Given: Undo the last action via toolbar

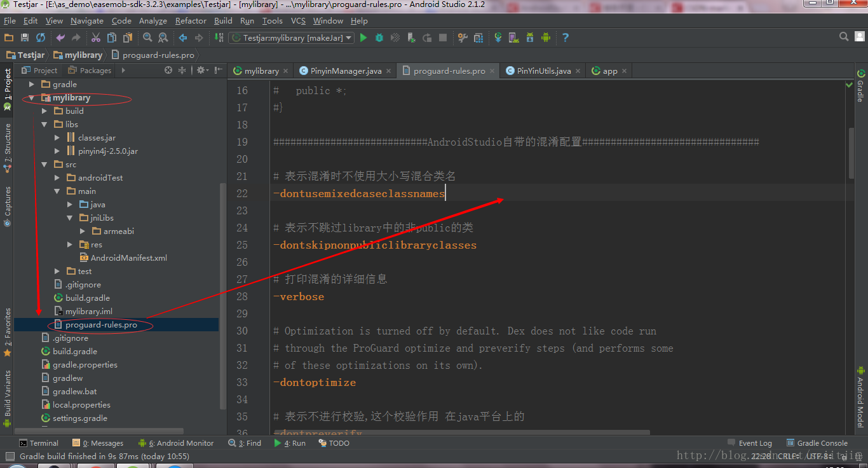Looking at the screenshot, I should coord(61,38).
